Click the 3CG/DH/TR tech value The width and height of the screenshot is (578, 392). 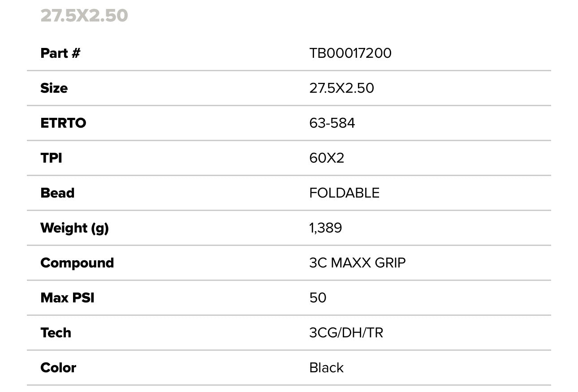click(x=346, y=333)
